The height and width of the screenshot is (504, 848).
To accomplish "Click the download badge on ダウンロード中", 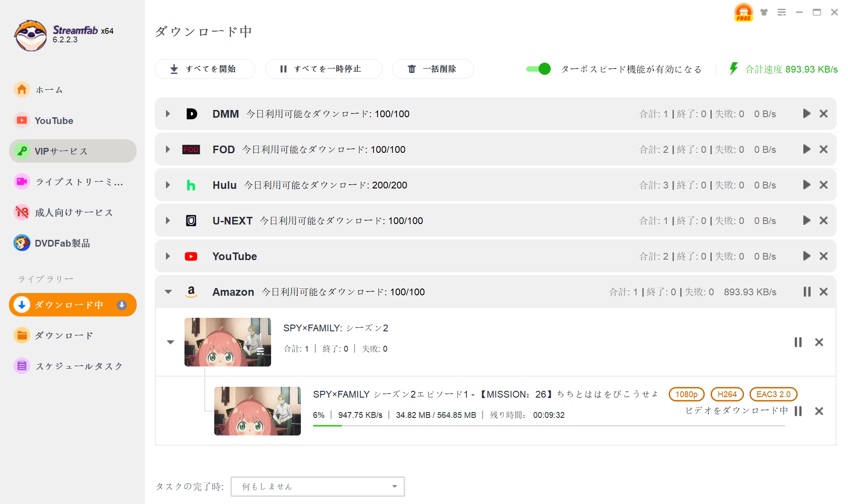I will (x=122, y=305).
